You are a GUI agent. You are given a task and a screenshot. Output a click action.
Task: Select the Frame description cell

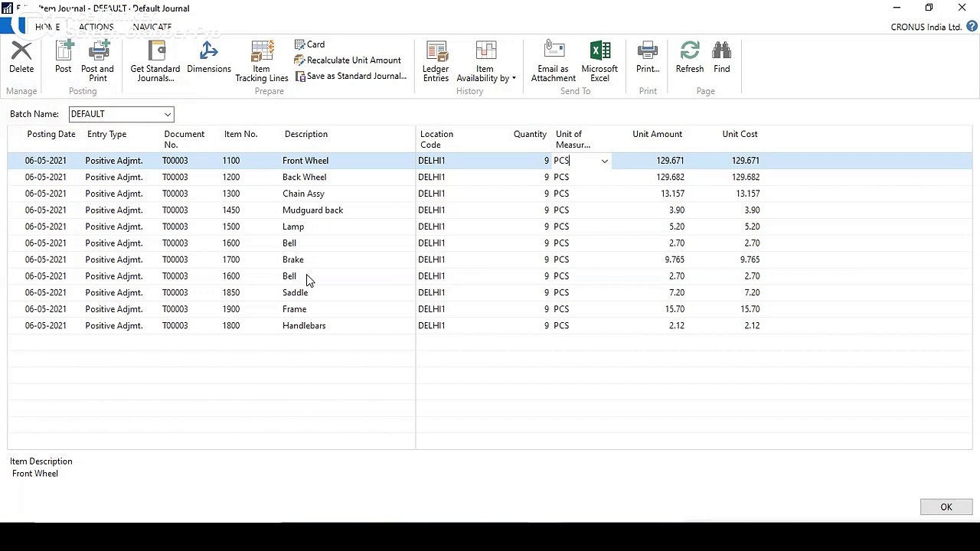tap(294, 309)
